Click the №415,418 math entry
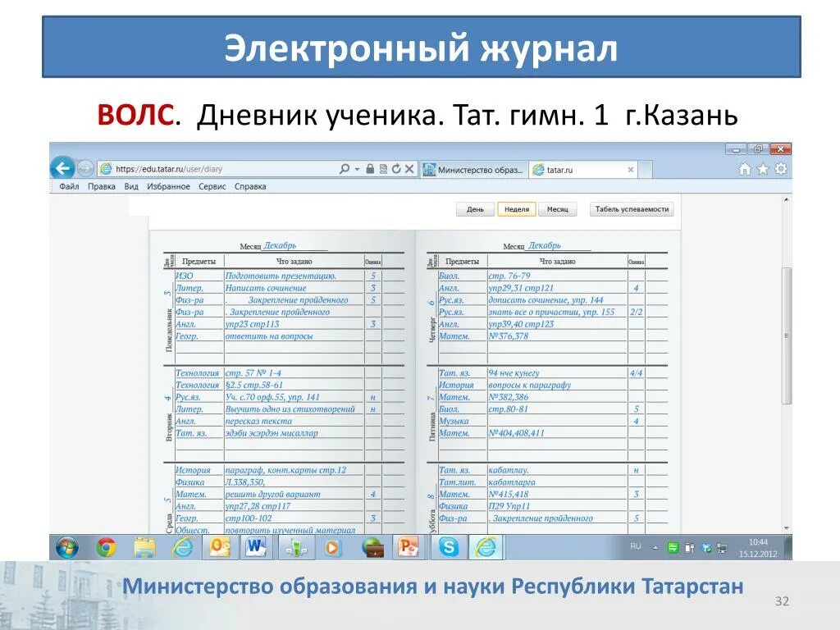Screen dimensions: 840x630 pos(509,494)
